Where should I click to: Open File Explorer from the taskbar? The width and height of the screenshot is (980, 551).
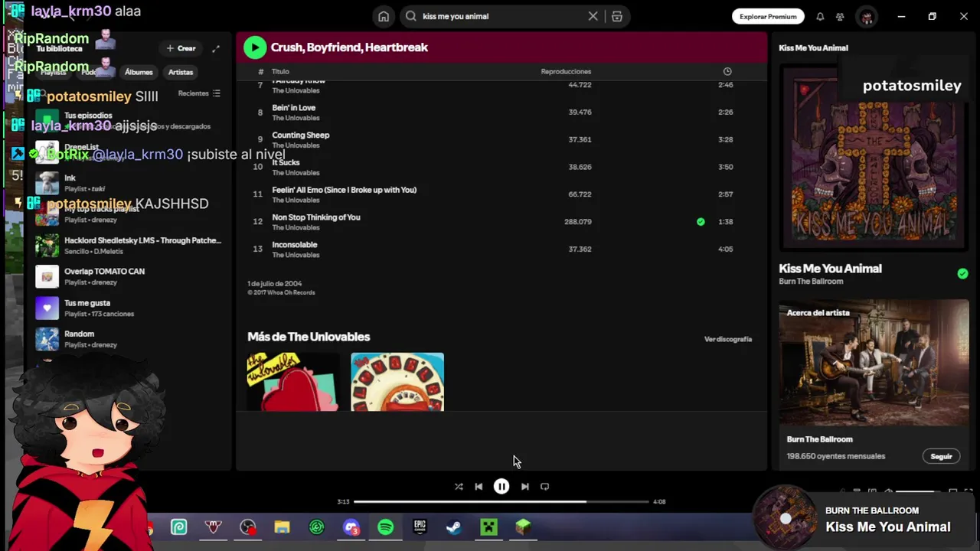pyautogui.click(x=282, y=527)
